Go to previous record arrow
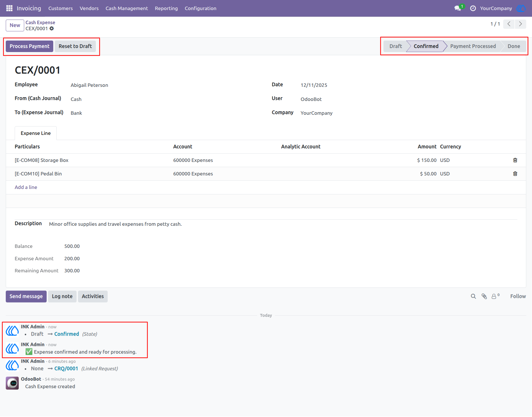Viewport: 532px width, 417px height. [509, 24]
